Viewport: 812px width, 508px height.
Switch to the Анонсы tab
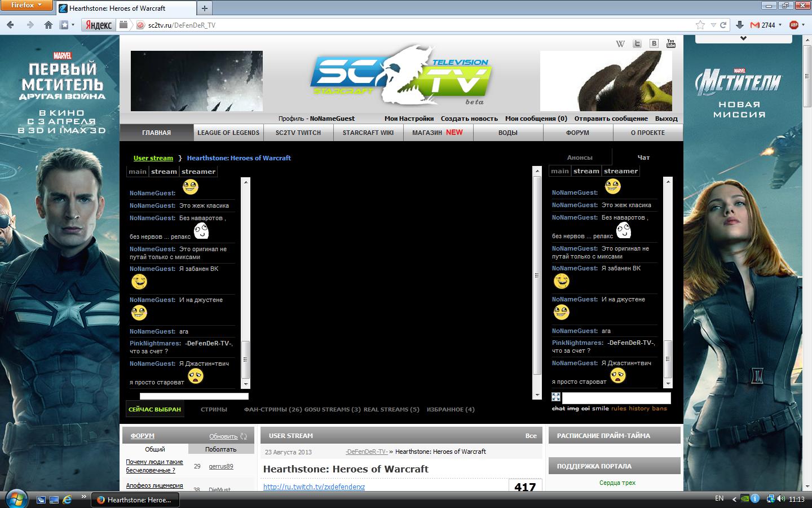(x=580, y=157)
